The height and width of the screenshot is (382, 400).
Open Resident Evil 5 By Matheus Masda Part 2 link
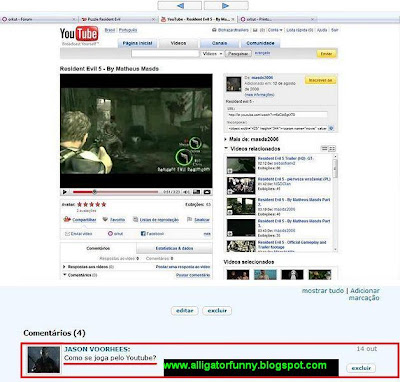(x=294, y=202)
